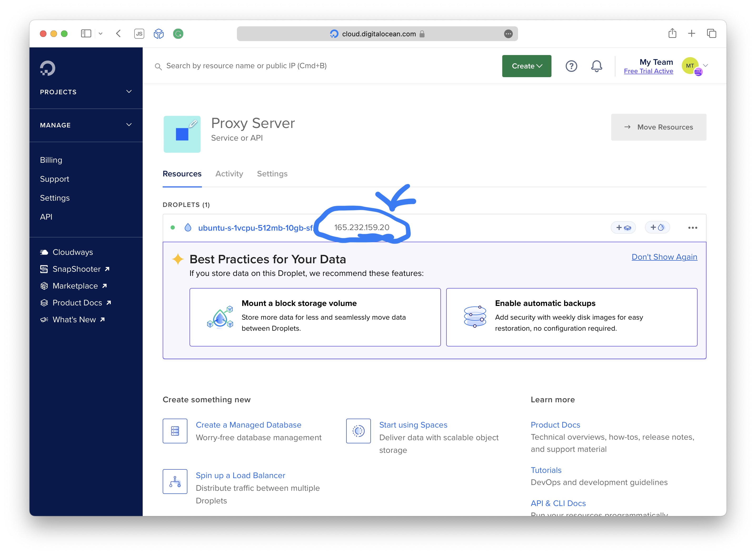Open Cloudways in the sidebar

coord(67,252)
